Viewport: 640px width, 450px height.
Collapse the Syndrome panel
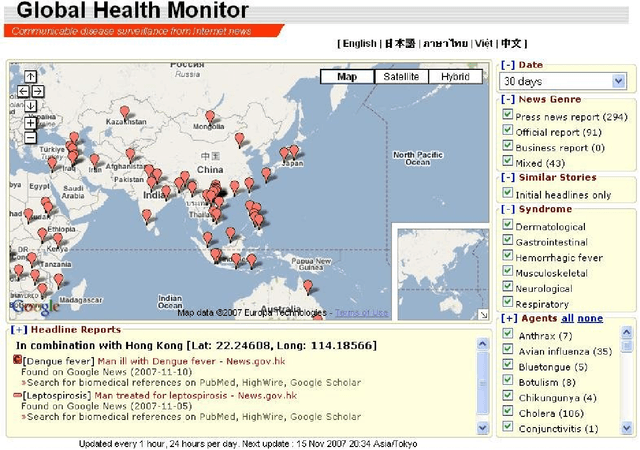(508, 209)
